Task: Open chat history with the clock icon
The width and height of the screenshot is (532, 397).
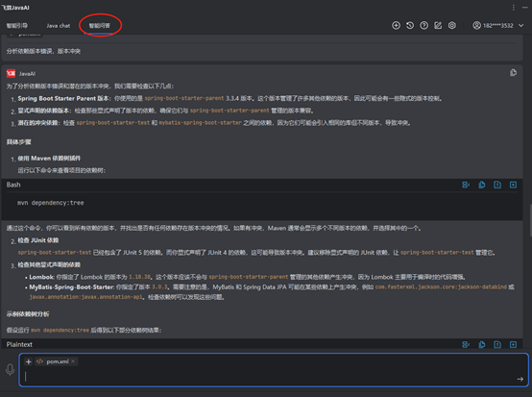Action: (410, 25)
